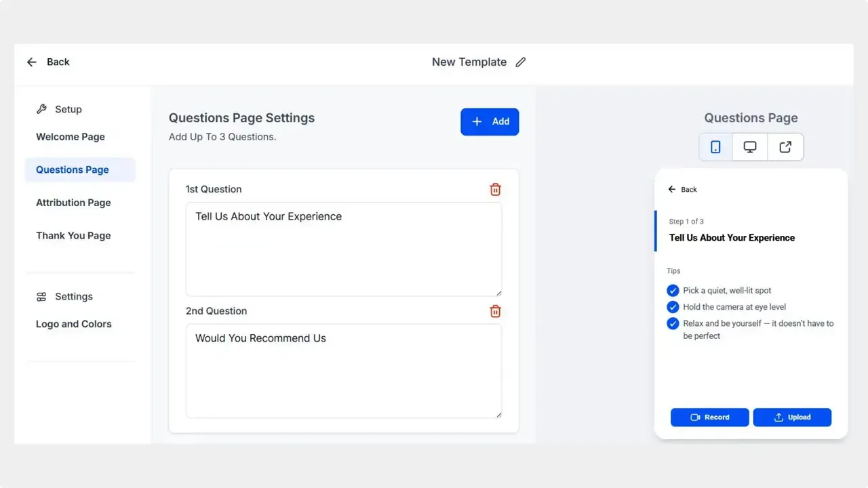Image resolution: width=868 pixels, height=488 pixels.
Task: Delete the 2nd Question with its trash icon
Action: (495, 310)
